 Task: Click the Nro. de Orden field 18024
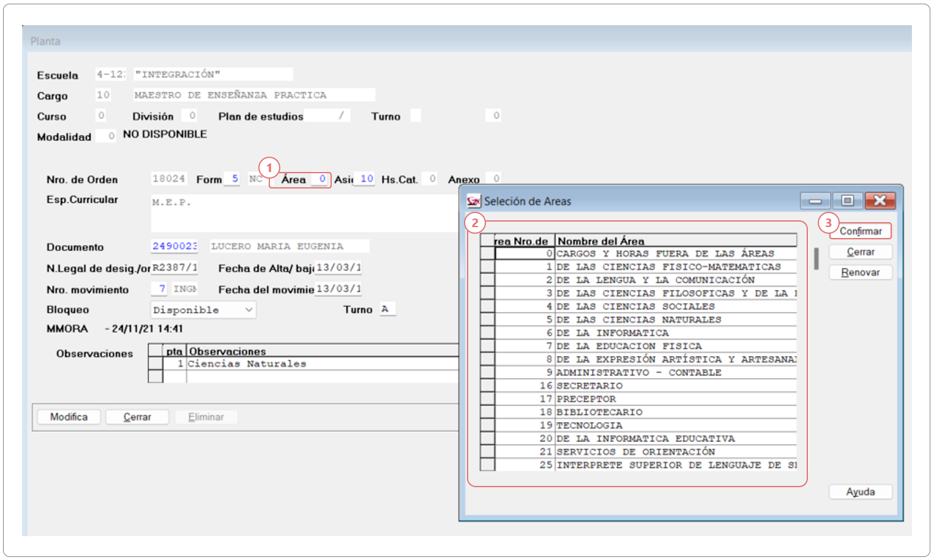click(168, 179)
